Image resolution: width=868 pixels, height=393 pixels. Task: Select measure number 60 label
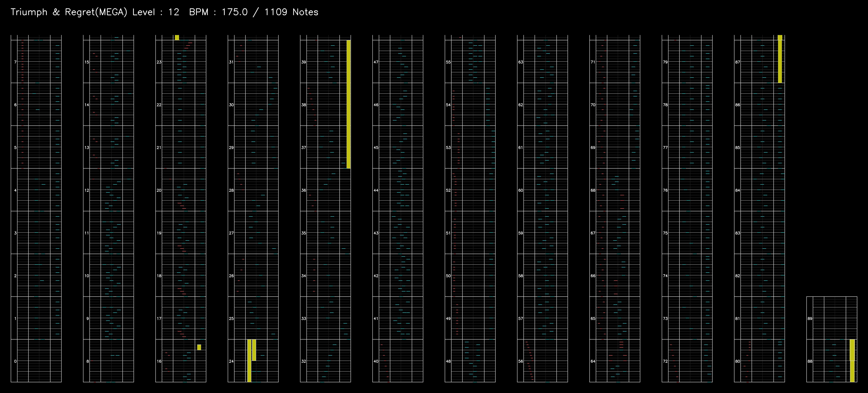coord(521,190)
